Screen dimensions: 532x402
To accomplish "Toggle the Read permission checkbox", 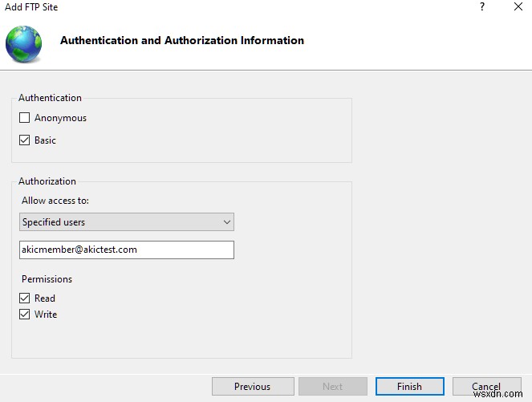I will pyautogui.click(x=24, y=298).
